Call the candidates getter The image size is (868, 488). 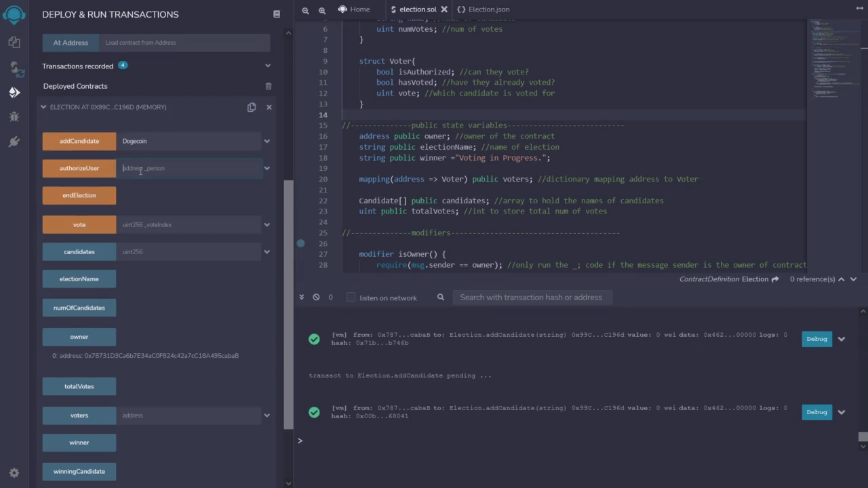[x=79, y=251]
